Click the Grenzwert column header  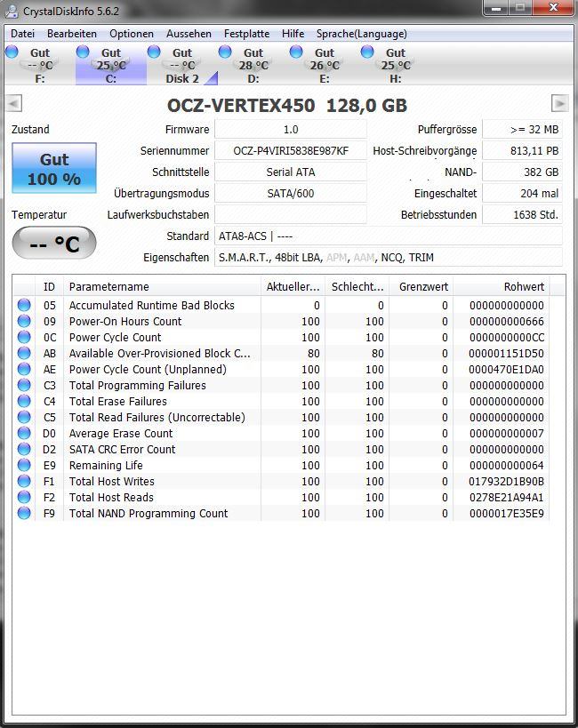click(x=421, y=287)
